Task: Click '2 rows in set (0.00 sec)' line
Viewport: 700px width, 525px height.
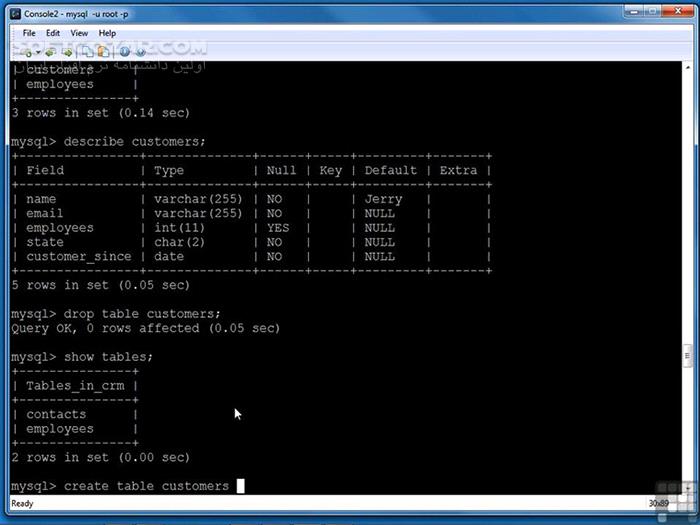Action: pos(101,458)
